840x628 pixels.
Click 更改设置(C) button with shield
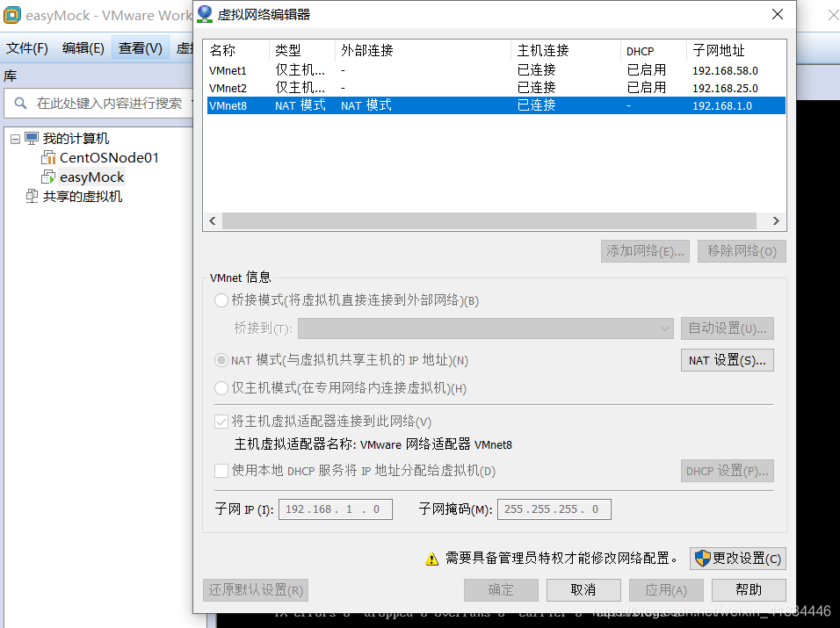point(738,559)
